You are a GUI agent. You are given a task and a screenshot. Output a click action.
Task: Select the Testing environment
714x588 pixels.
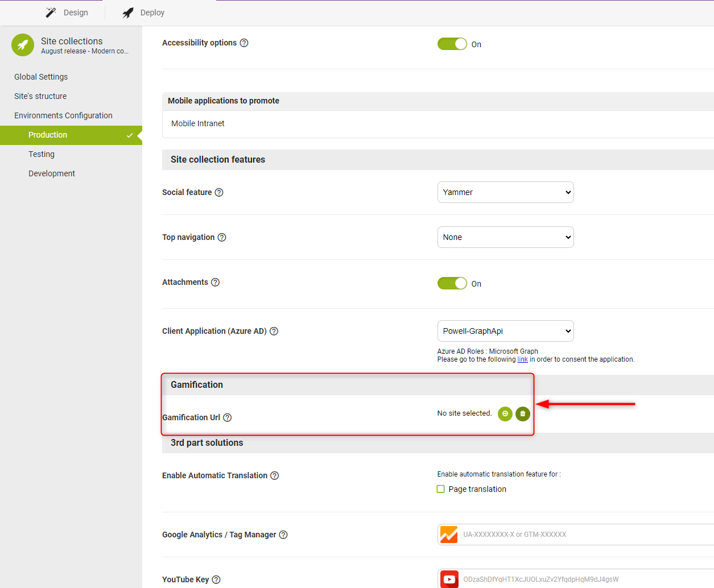(42, 154)
